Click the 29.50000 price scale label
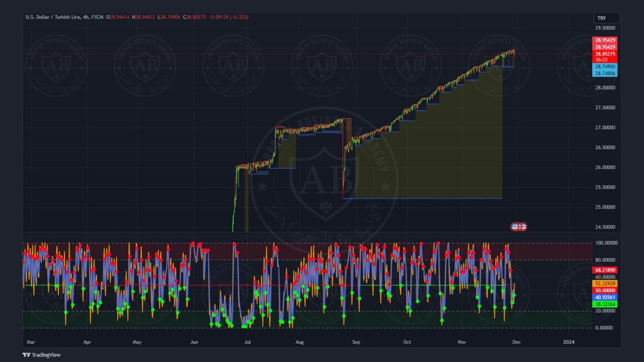This screenshot has width=644, height=362. (x=605, y=28)
